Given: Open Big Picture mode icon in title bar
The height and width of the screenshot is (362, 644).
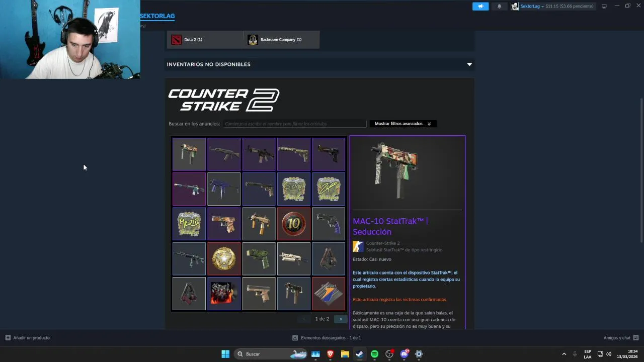Looking at the screenshot, I should click(x=604, y=6).
